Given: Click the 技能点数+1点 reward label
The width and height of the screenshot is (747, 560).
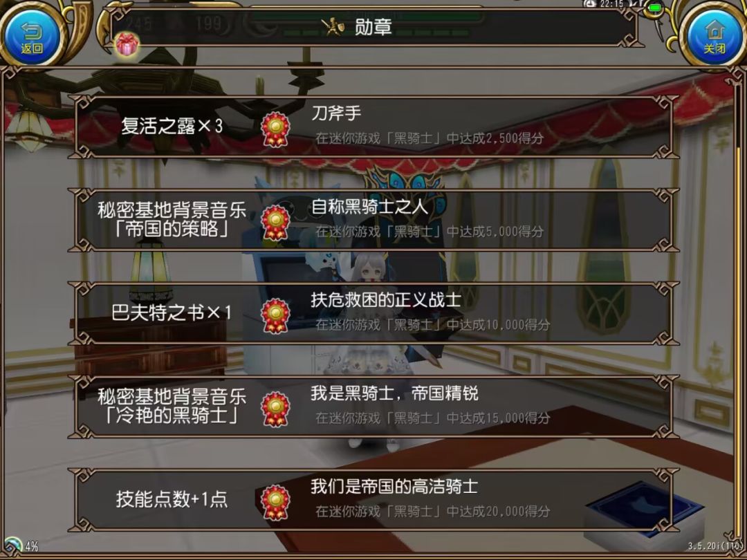Looking at the screenshot, I should point(172,500).
